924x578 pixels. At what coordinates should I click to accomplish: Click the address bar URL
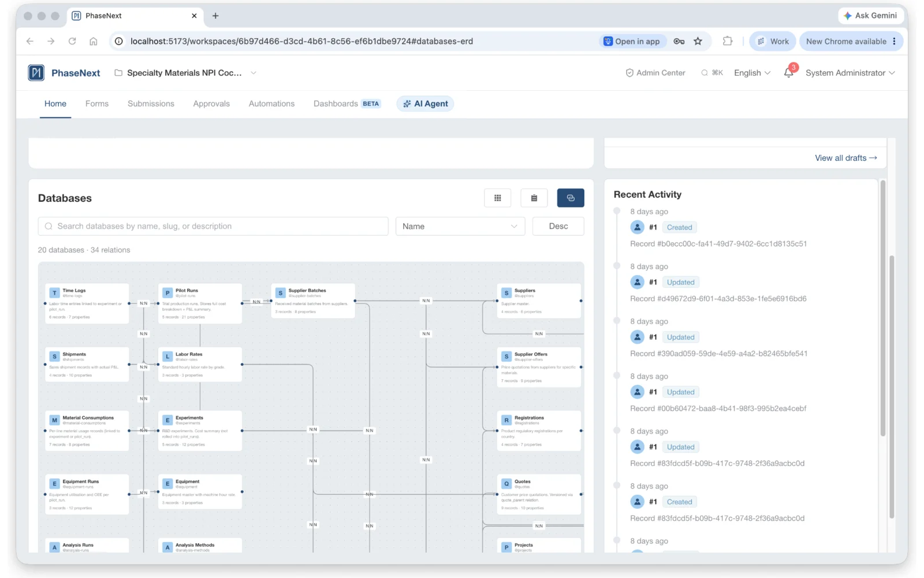[x=301, y=41]
